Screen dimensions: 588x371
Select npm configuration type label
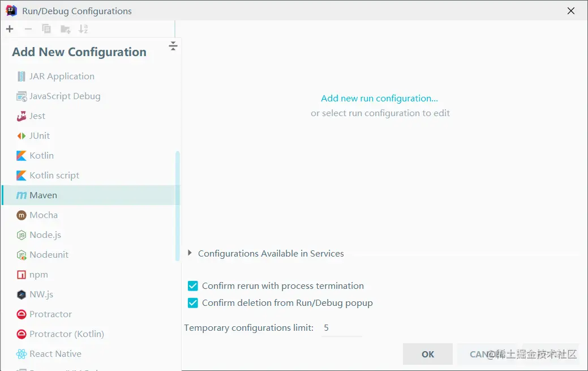click(x=38, y=275)
